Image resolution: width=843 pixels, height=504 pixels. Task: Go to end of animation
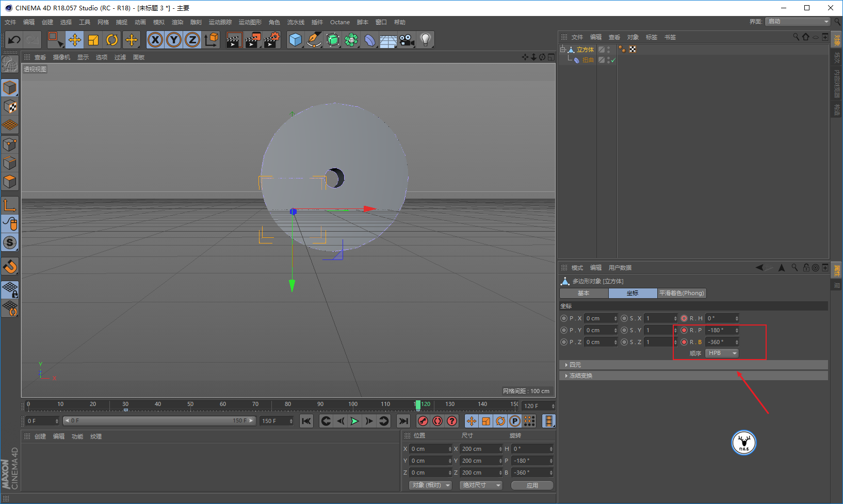(x=403, y=421)
